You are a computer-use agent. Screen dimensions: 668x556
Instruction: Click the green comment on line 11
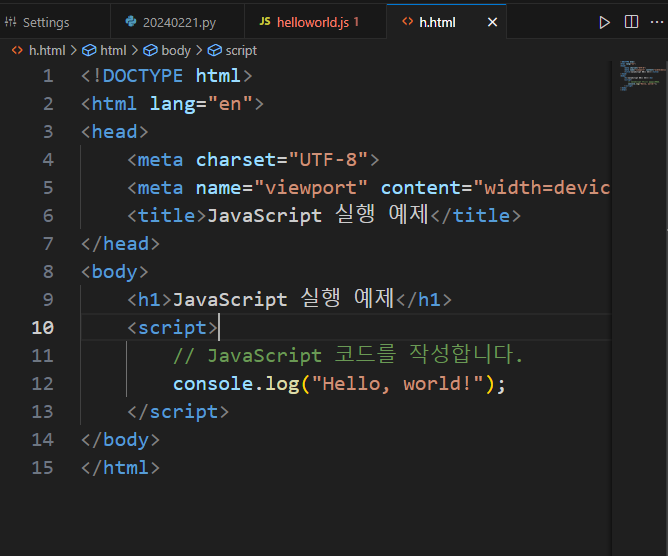click(348, 355)
